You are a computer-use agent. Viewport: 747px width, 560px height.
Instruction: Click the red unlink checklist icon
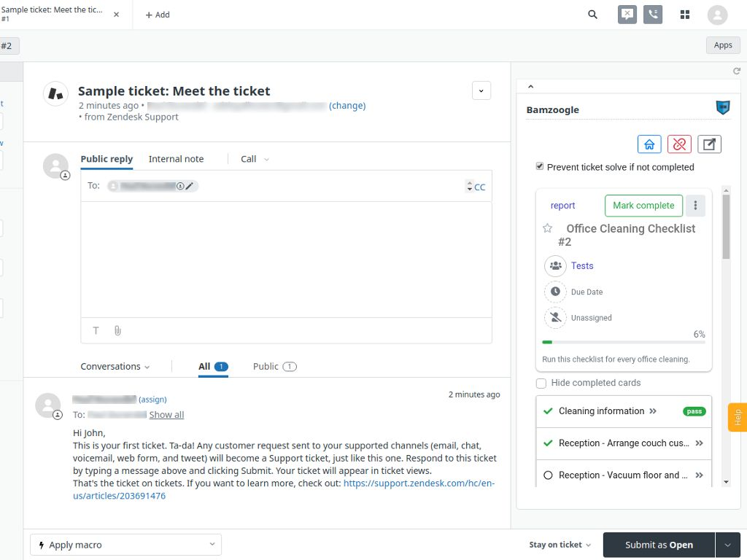[x=679, y=144]
